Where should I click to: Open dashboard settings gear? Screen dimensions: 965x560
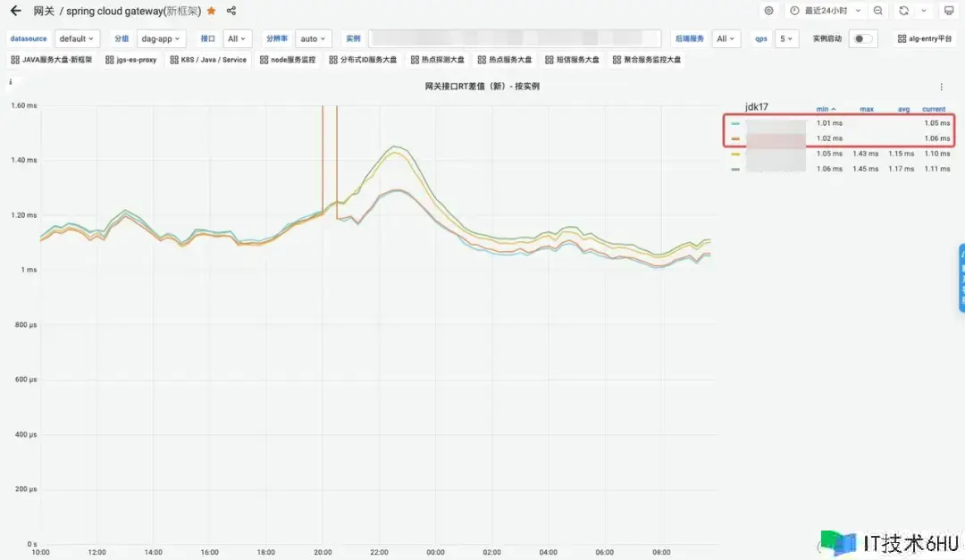(768, 11)
